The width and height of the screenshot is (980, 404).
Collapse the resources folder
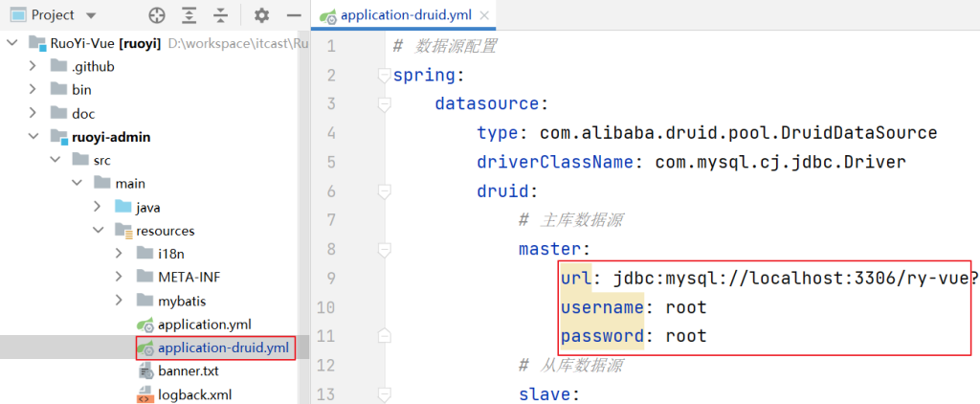(97, 231)
